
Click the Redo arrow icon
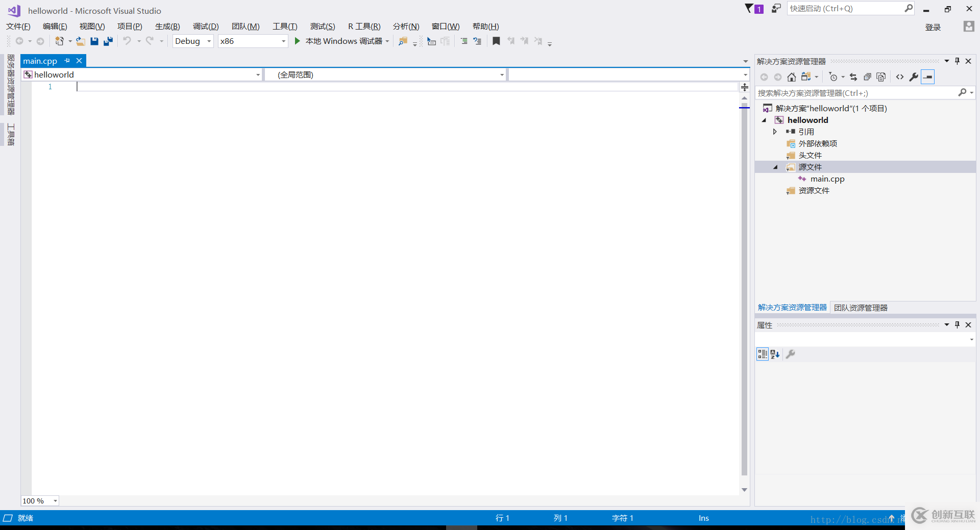[x=150, y=41]
